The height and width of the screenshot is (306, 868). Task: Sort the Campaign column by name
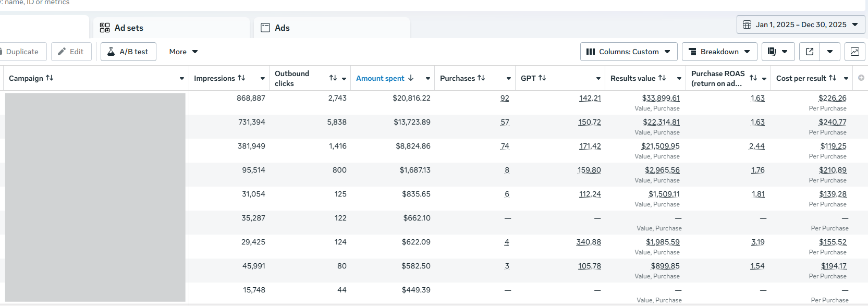(x=50, y=78)
